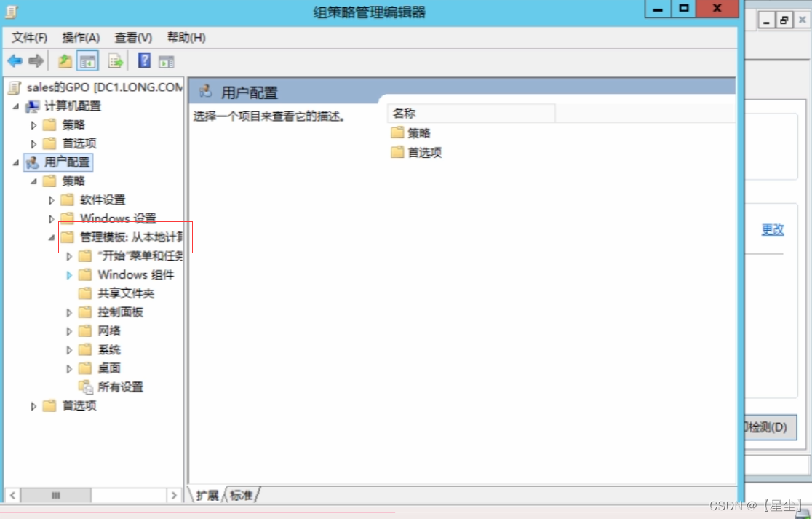This screenshot has width=812, height=519.
Task: Select the 计算机配置 tree label
Action: pyautogui.click(x=73, y=106)
